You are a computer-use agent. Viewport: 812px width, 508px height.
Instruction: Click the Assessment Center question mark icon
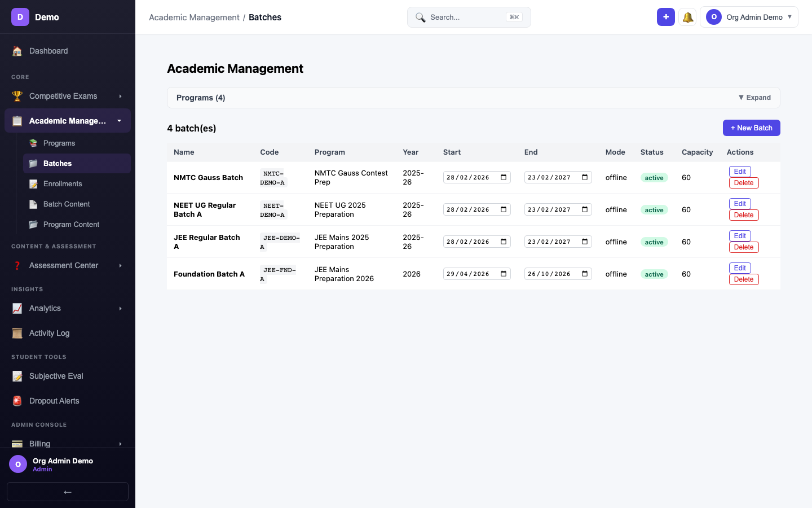[x=17, y=265]
